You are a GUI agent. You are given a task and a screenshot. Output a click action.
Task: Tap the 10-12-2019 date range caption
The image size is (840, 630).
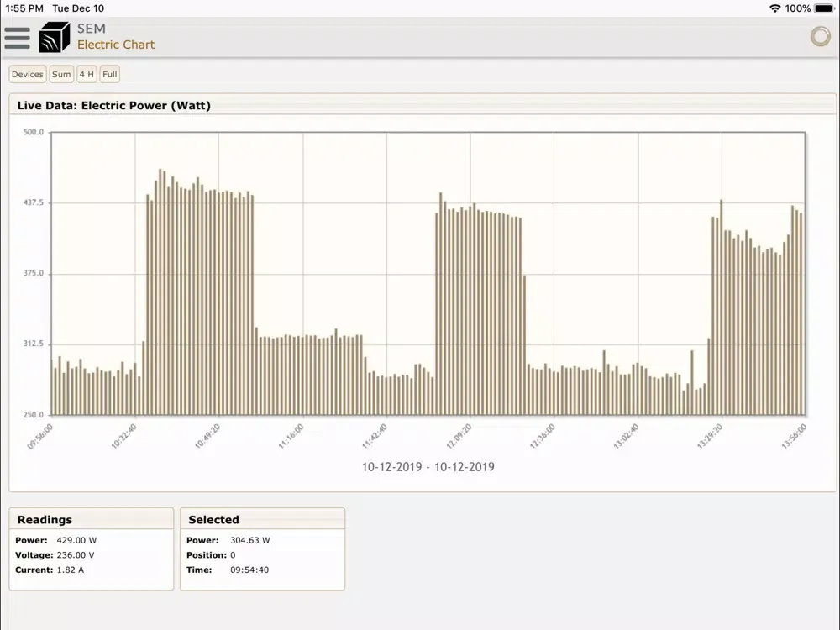[428, 467]
